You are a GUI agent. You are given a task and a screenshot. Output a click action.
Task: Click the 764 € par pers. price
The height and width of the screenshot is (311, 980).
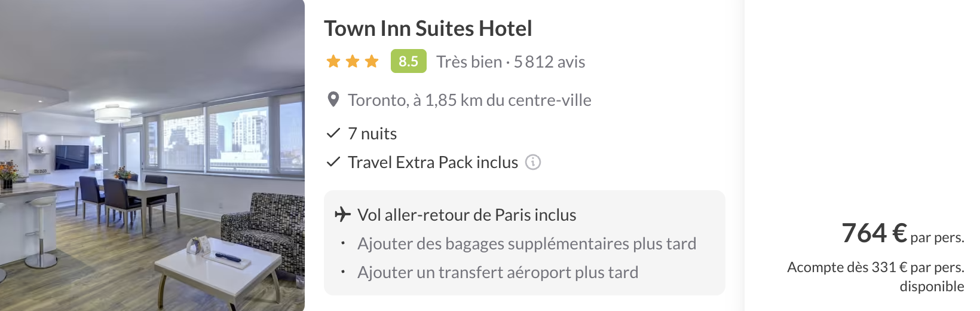tap(902, 234)
